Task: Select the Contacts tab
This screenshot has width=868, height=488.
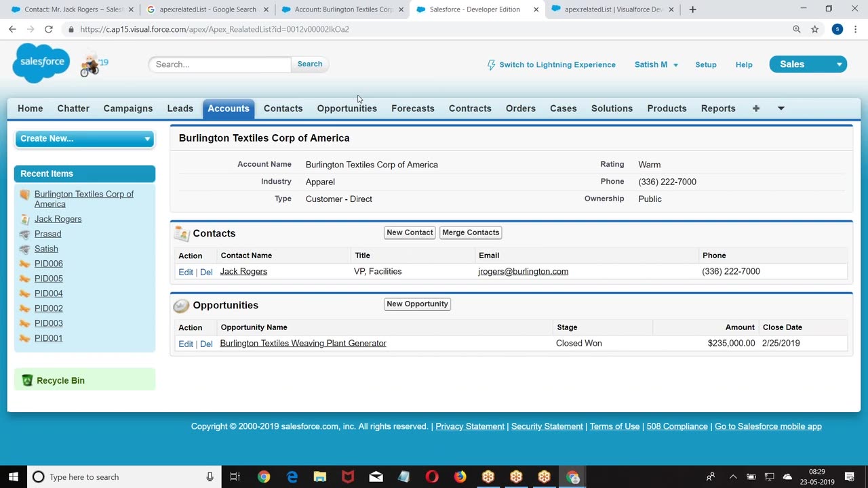Action: (x=283, y=108)
